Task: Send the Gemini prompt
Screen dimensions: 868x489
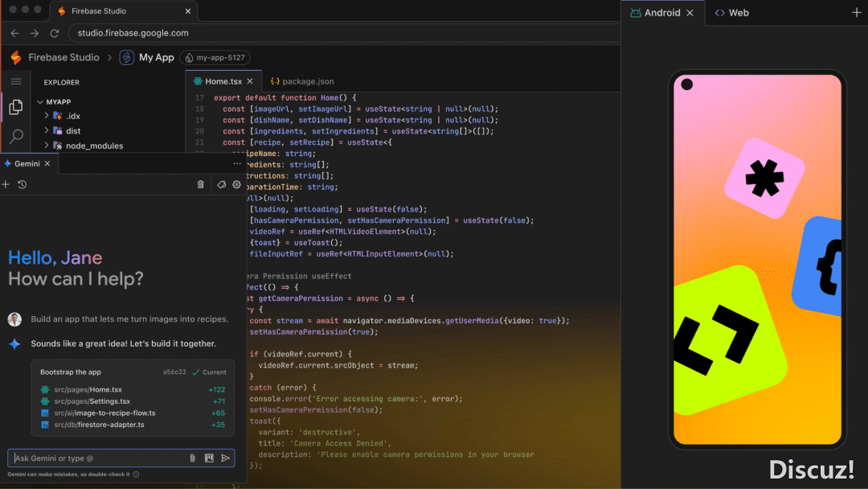Action: (225, 458)
